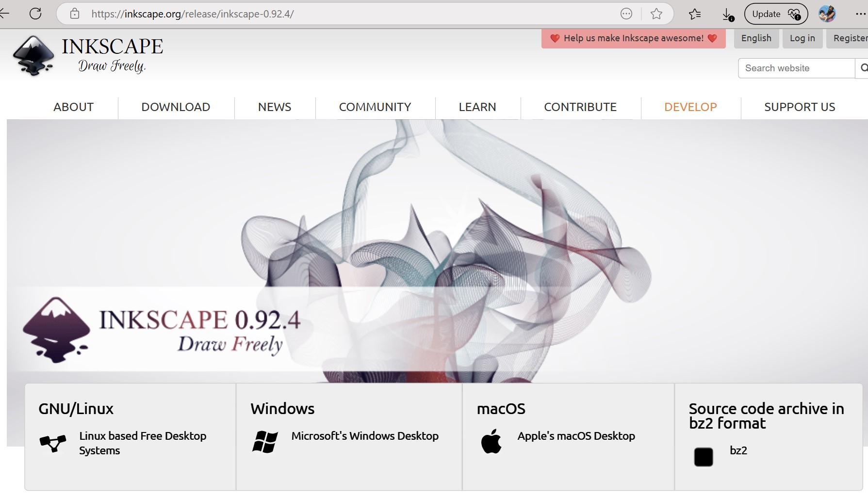The width and height of the screenshot is (868, 496).
Task: Click the Windows flag logo icon
Action: 265,442
